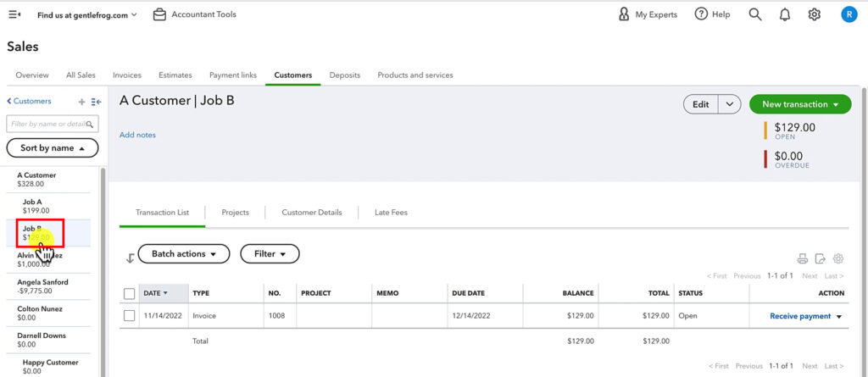868x377 pixels.
Task: Export the transaction list to file
Action: 821,259
